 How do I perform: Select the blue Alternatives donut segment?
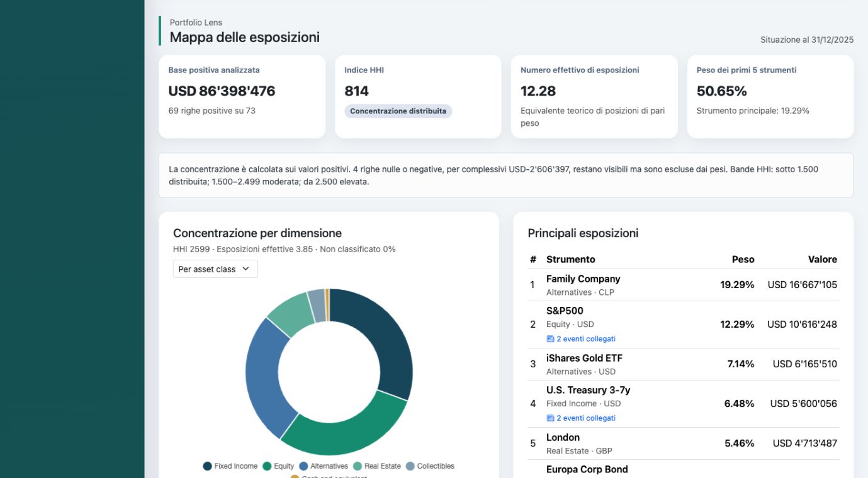pyautogui.click(x=261, y=377)
